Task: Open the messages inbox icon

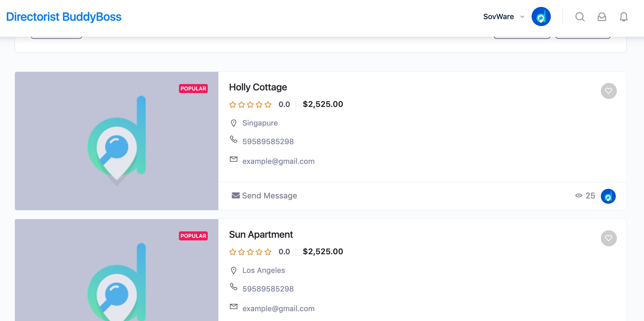Action: click(602, 17)
